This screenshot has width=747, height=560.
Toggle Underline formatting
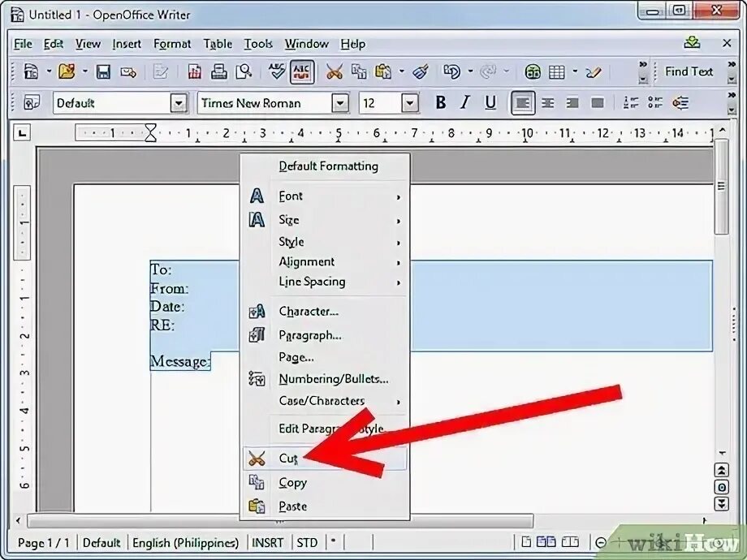pos(490,102)
